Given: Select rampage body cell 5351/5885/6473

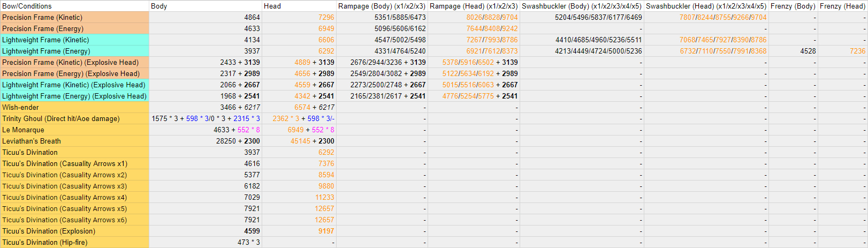Looking at the screenshot, I should 382,17.
